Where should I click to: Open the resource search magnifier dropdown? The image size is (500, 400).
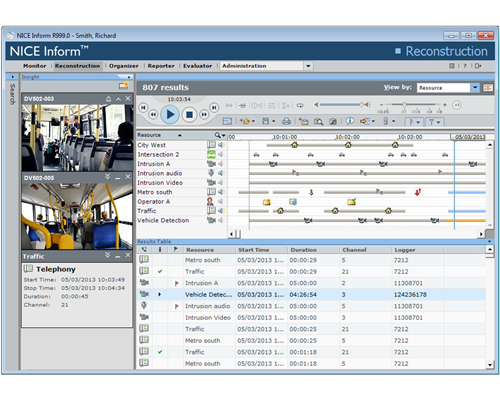(x=220, y=135)
